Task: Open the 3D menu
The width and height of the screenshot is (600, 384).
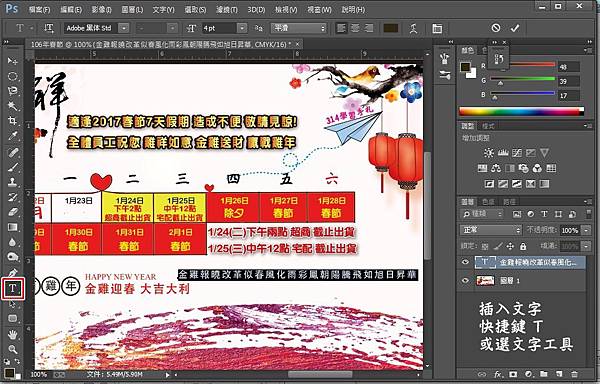Action: click(256, 10)
